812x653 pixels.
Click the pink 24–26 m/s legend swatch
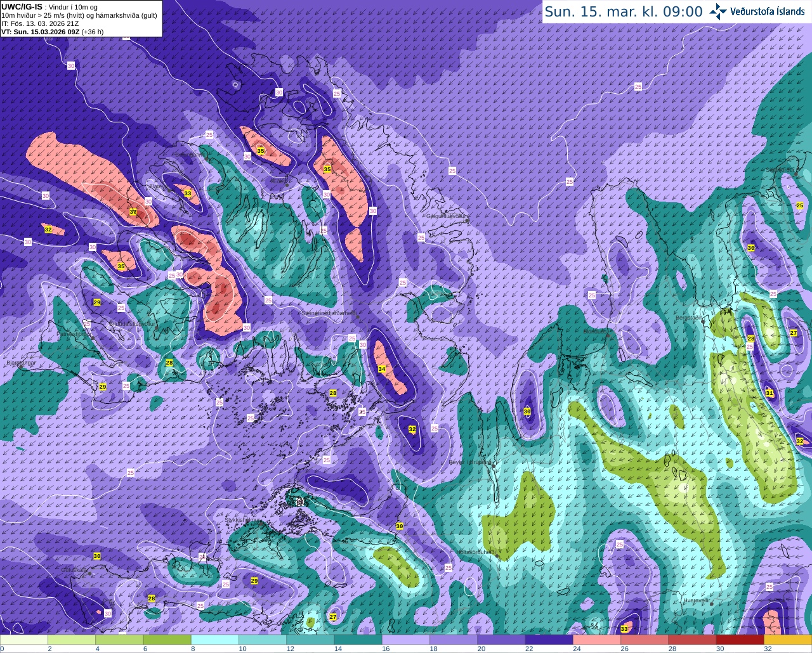click(597, 640)
